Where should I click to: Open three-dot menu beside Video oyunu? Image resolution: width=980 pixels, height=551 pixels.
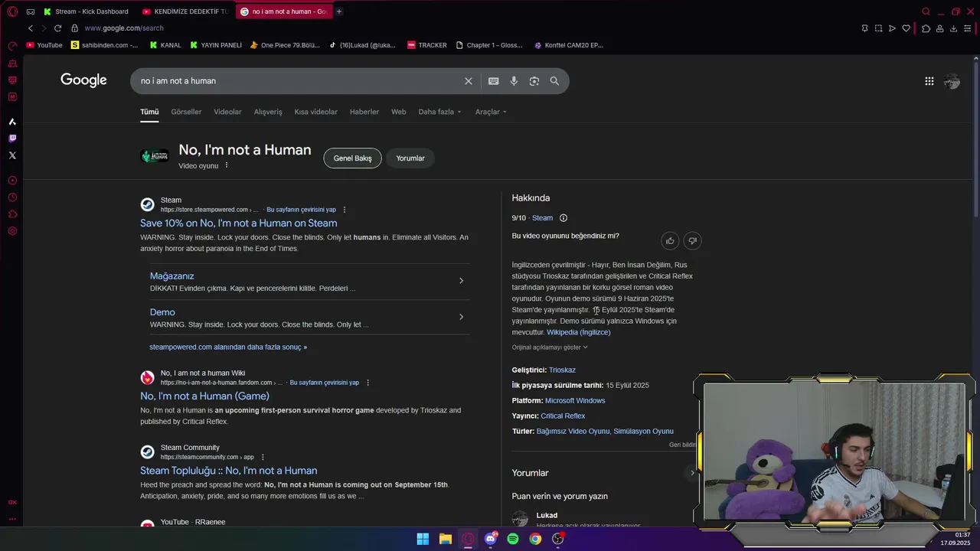227,165
